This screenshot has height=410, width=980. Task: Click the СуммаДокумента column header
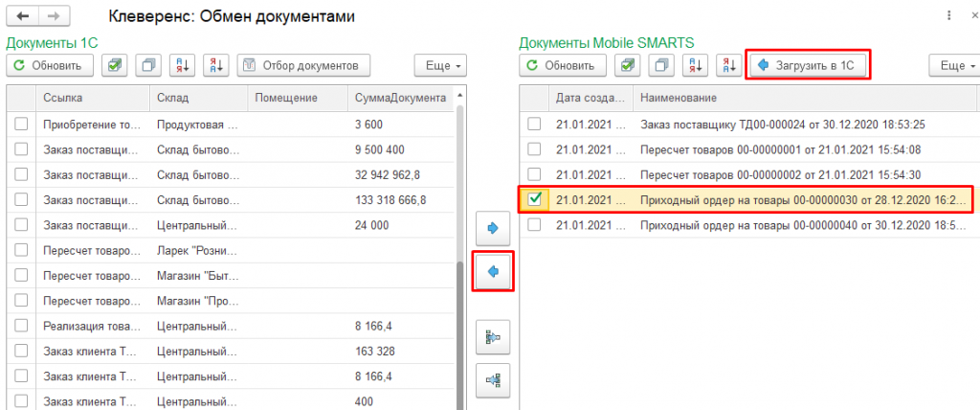(x=398, y=98)
